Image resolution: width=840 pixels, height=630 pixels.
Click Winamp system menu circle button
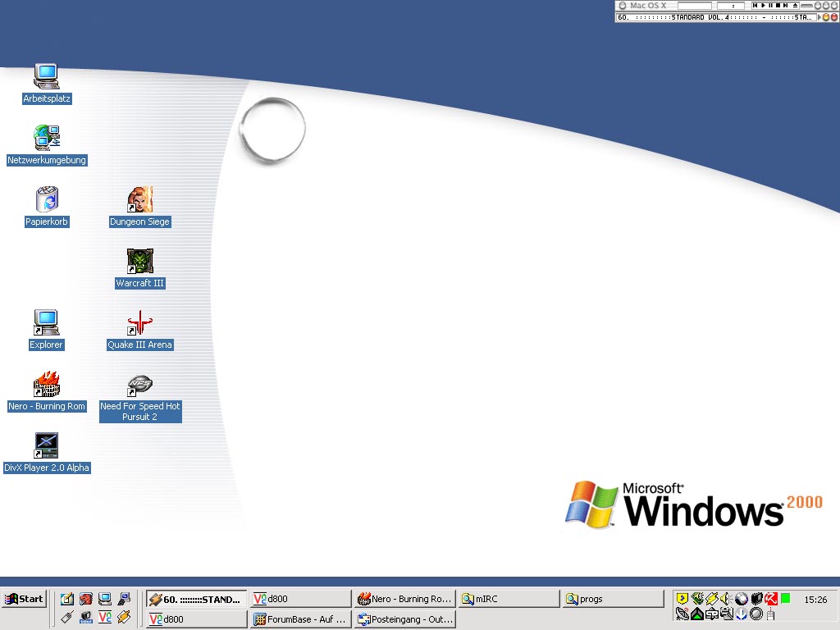pyautogui.click(x=622, y=6)
